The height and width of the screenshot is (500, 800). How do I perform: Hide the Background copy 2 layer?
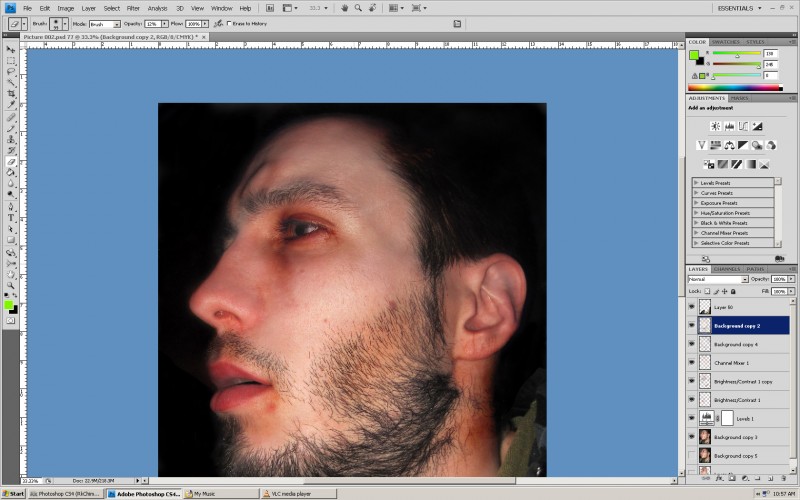691,325
